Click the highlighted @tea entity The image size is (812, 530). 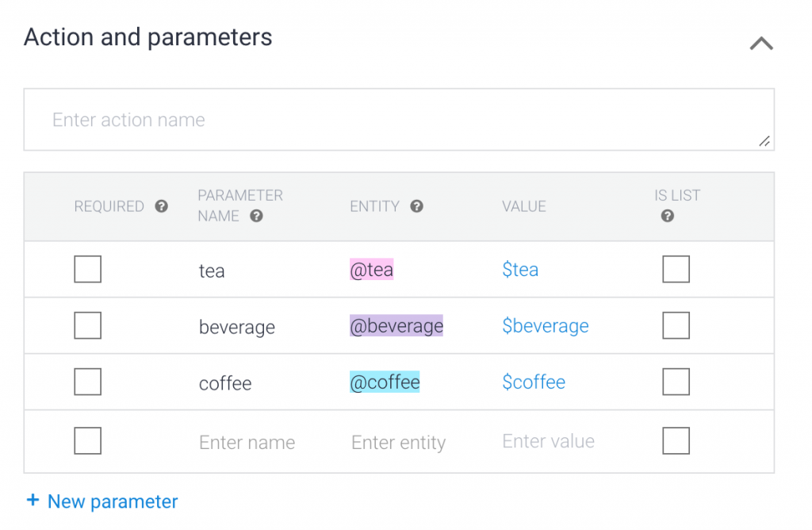tap(372, 271)
